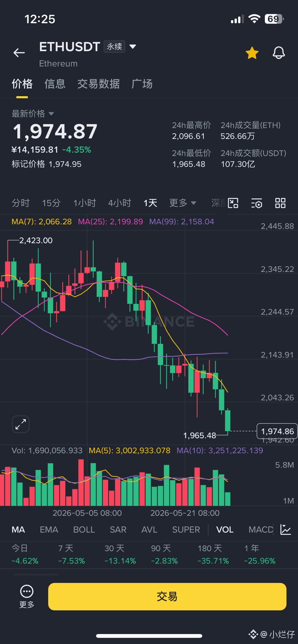The image size is (298, 644).
Task: Enable the MA indicator
Action: point(18,530)
